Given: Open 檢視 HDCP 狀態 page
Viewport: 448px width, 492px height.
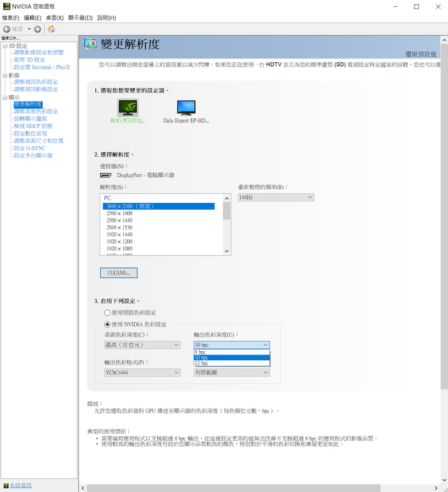Looking at the screenshot, I should point(33,126).
